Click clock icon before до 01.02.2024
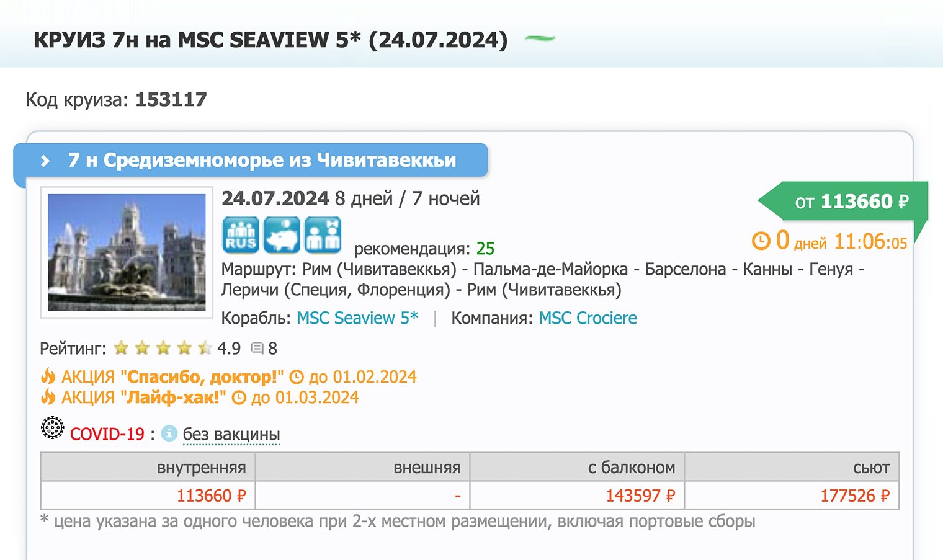Image resolution: width=943 pixels, height=560 pixels. click(297, 376)
